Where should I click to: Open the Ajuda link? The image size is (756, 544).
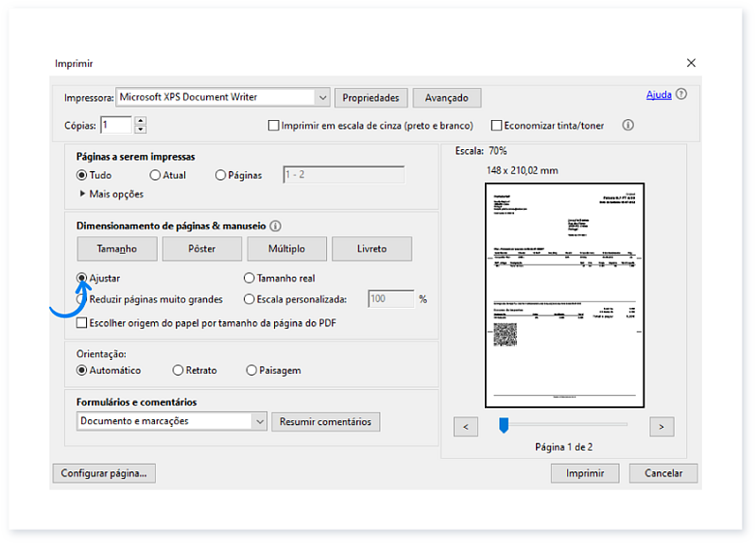661,94
